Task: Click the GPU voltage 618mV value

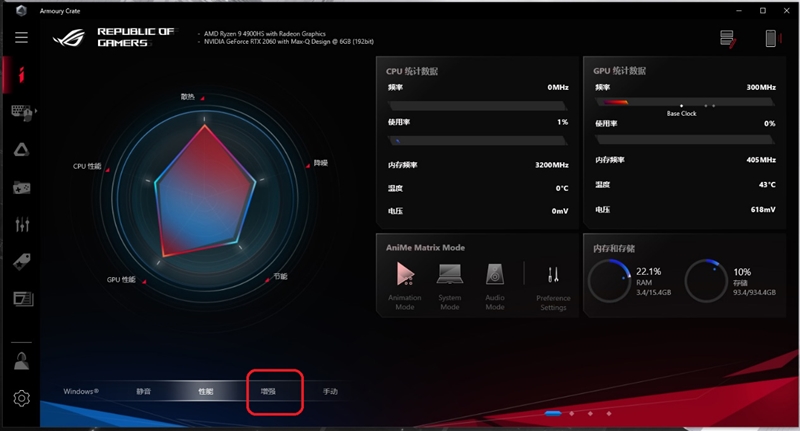Action: (763, 210)
